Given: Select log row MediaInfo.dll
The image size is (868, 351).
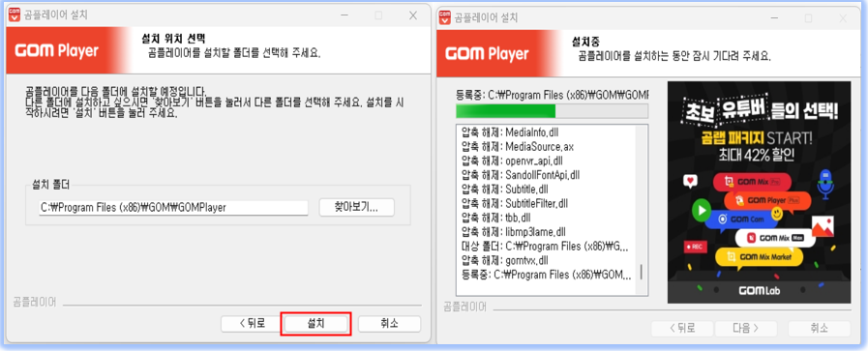Looking at the screenshot, I should tap(510, 132).
